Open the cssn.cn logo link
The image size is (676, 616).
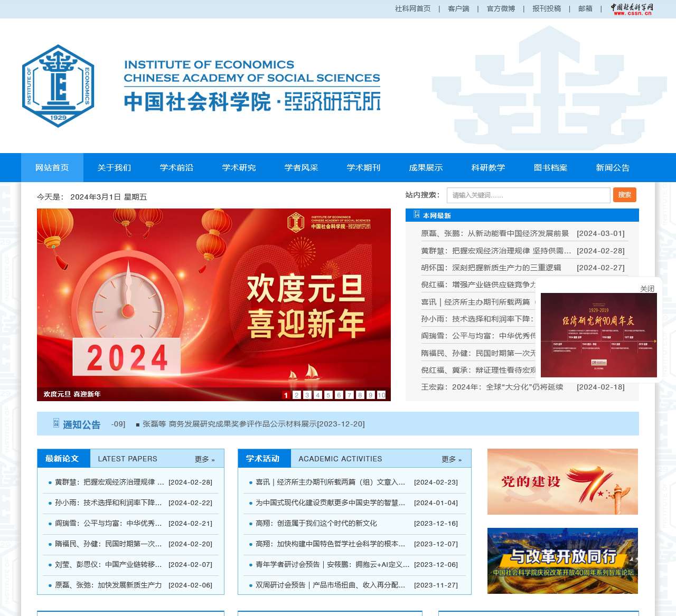[x=632, y=9]
